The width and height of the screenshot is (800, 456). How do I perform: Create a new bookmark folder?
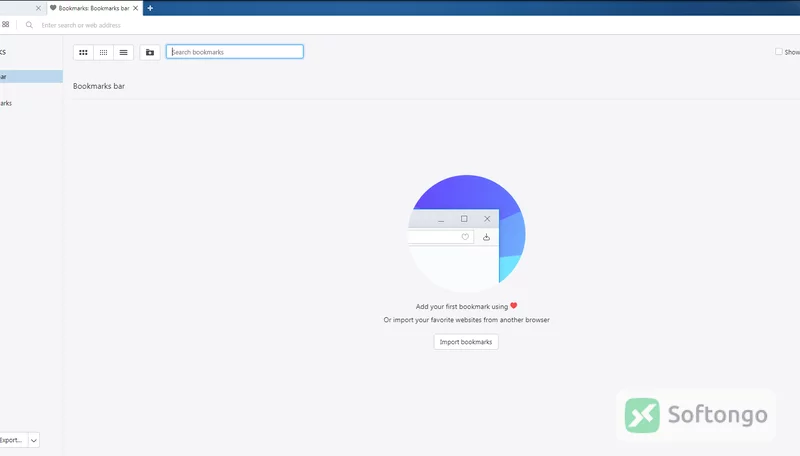(x=150, y=52)
